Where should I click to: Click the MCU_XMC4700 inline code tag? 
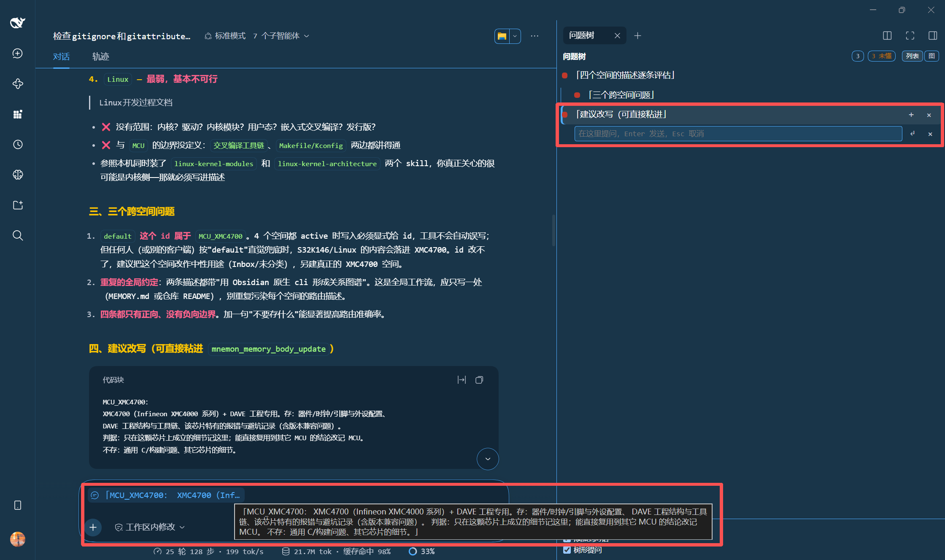coord(221,236)
